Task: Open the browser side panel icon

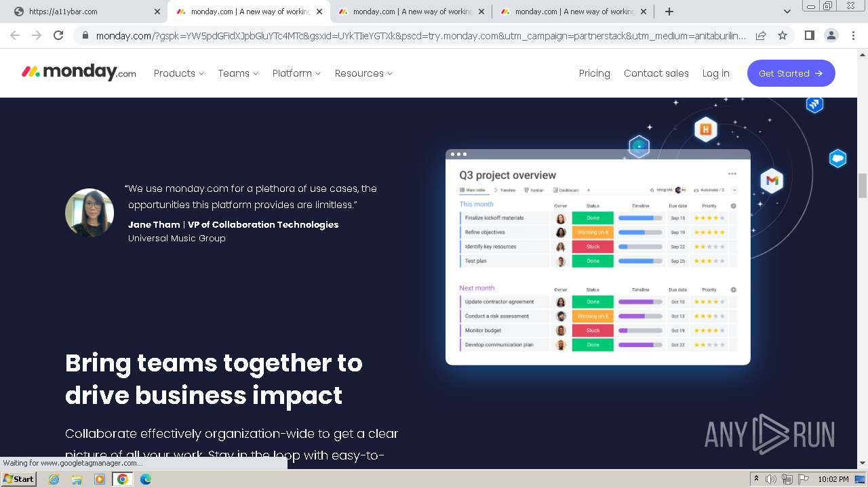Action: [809, 35]
